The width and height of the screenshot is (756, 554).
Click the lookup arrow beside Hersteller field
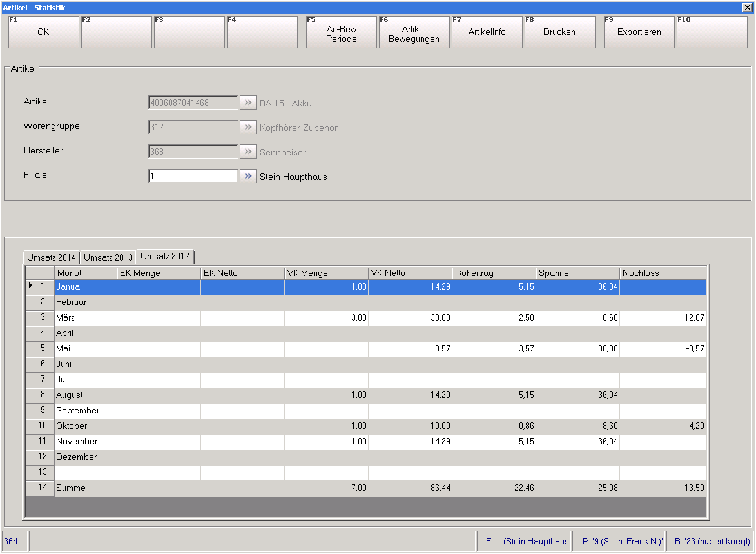pos(247,152)
